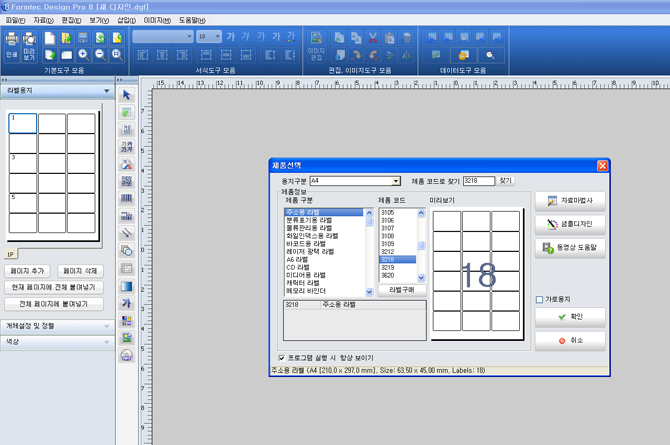Screen dimensions: 670x445
Task: Click the zoom-to-fit magnifier icon
Action: (x=117, y=55)
